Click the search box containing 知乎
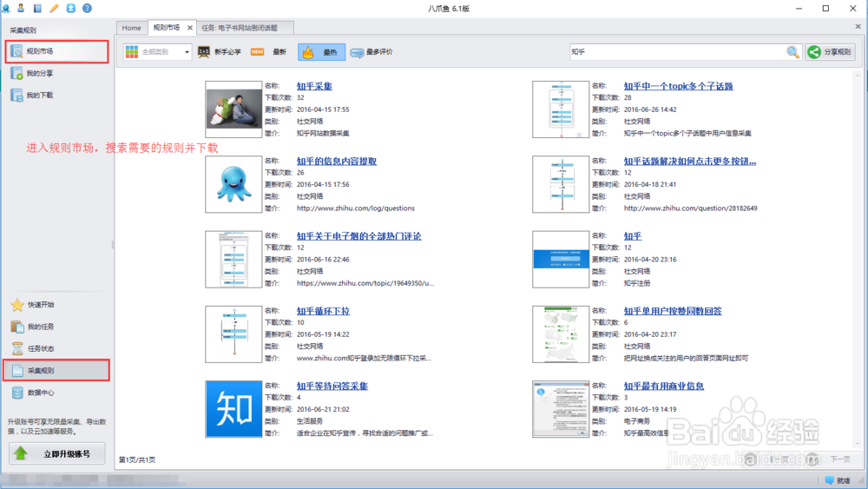This screenshot has width=868, height=489. click(x=677, y=52)
